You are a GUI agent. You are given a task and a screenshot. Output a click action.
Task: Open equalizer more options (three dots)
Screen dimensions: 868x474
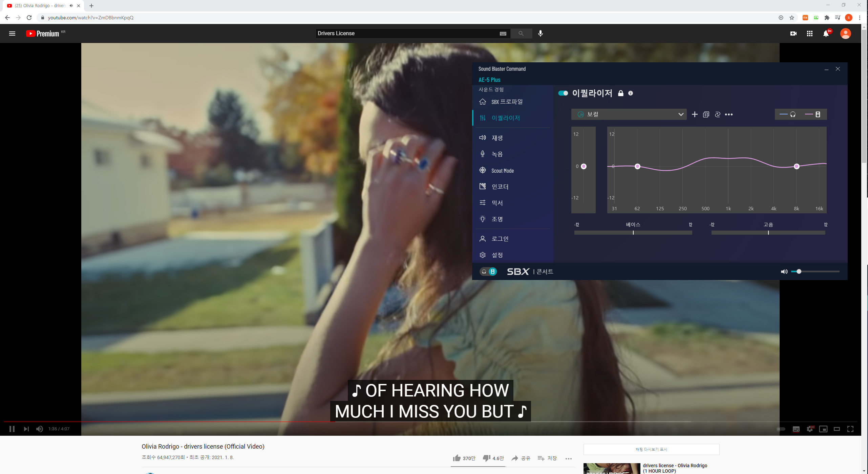(x=729, y=114)
